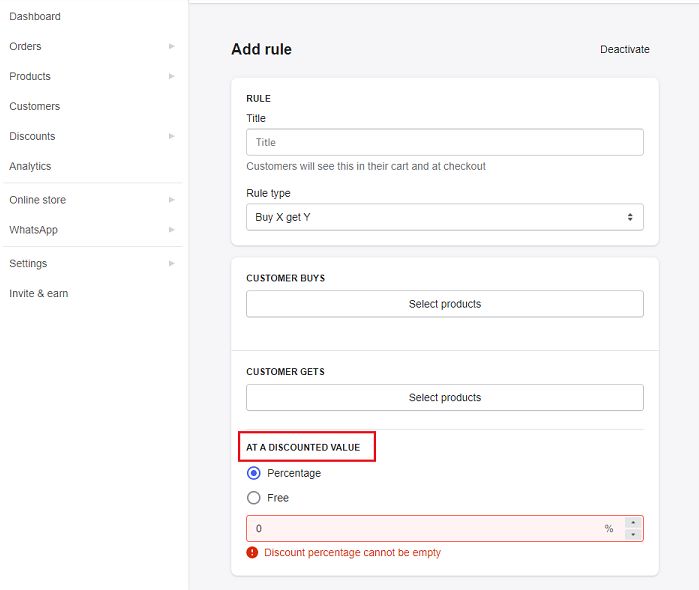Image resolution: width=699 pixels, height=590 pixels.
Task: Focus the rule Title input field
Action: coord(444,142)
